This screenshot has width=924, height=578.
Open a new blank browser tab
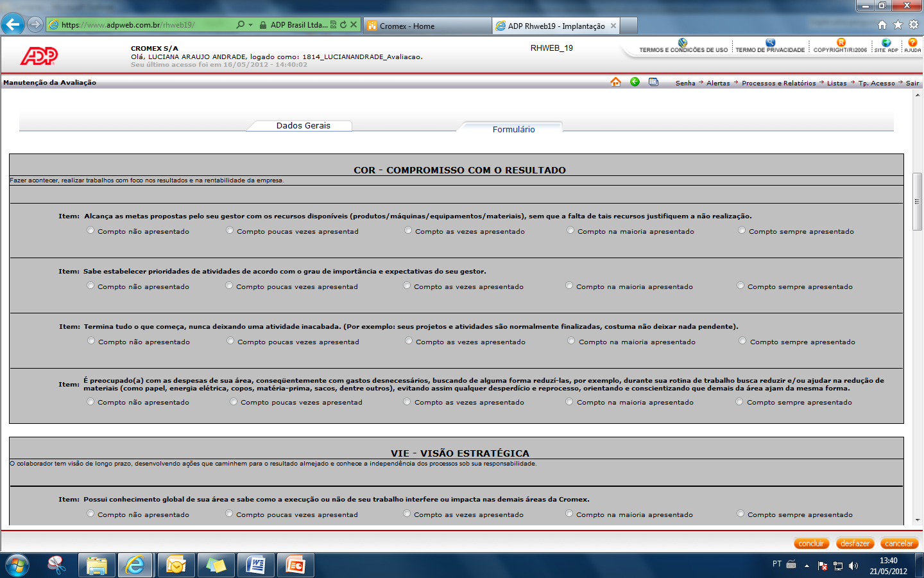click(x=629, y=26)
